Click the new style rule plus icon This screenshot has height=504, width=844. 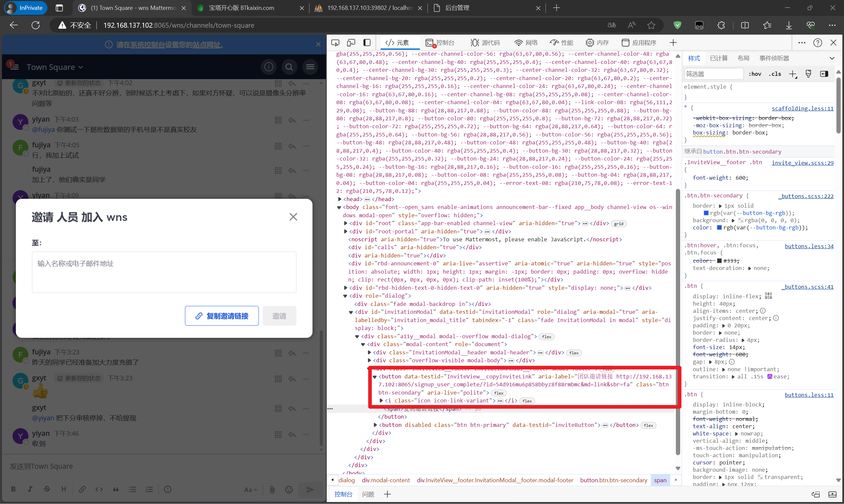tap(792, 74)
